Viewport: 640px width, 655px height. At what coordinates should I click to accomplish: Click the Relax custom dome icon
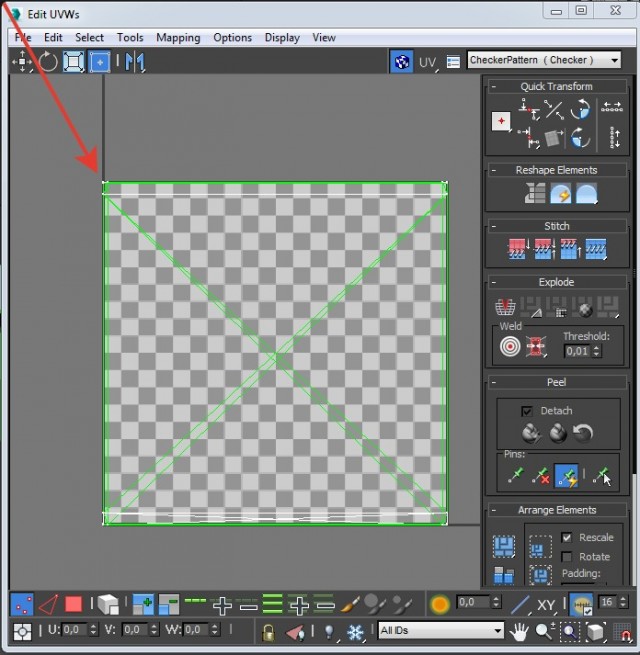(587, 193)
